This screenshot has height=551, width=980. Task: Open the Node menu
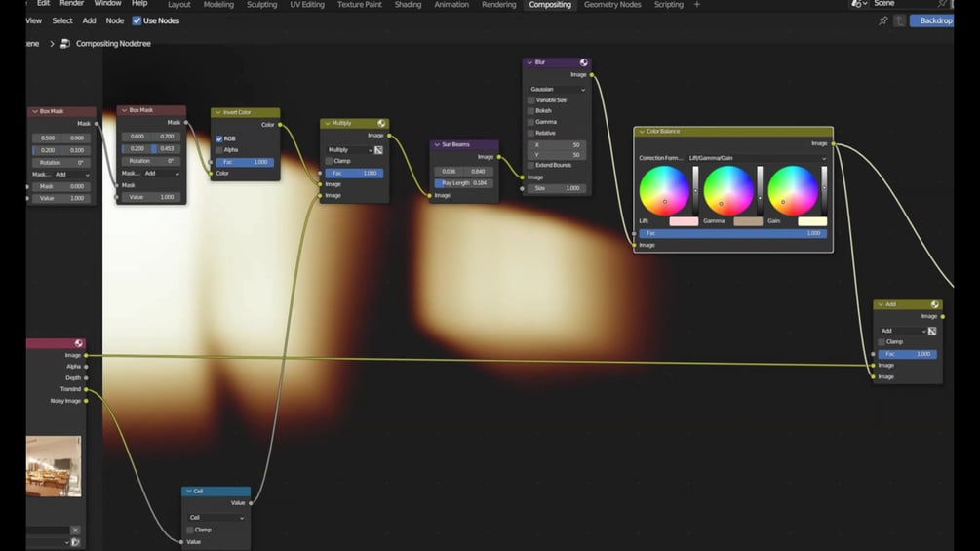(x=114, y=20)
